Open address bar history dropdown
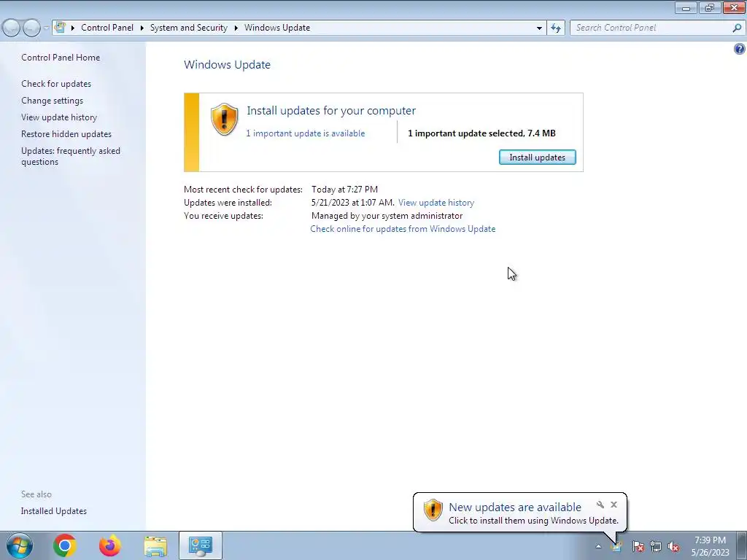747x560 pixels. pos(539,28)
